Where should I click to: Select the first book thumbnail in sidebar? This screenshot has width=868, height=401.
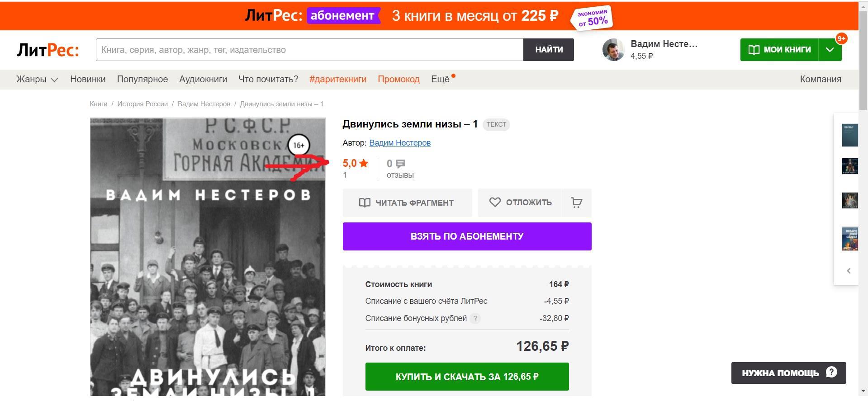[x=850, y=135]
